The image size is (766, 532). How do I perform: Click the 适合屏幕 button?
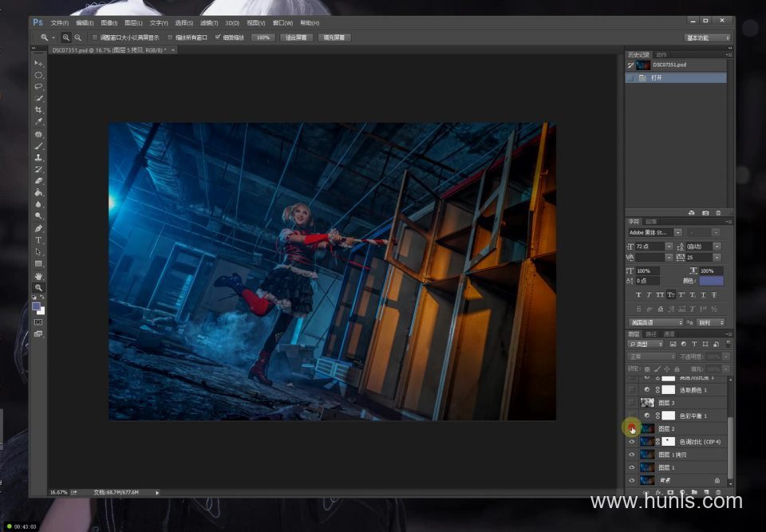[297, 37]
